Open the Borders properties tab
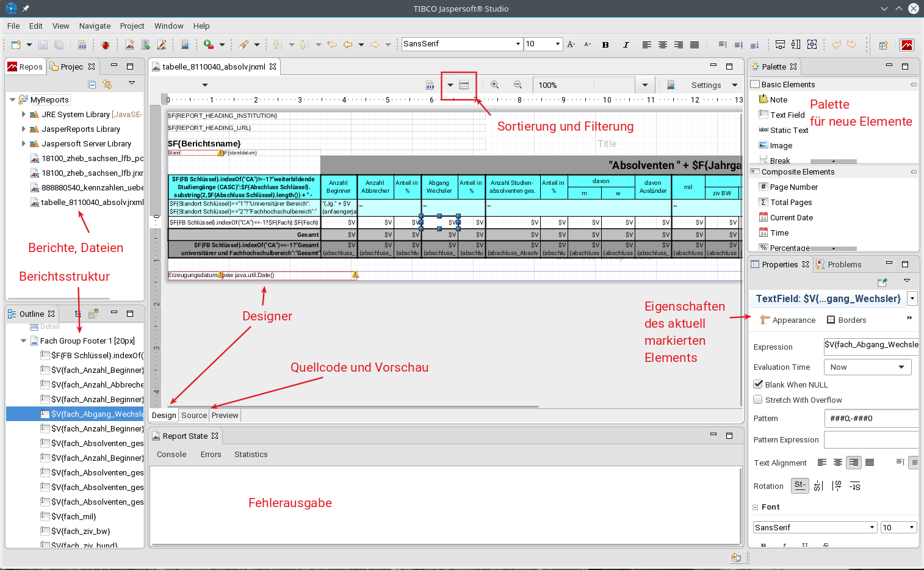 tap(846, 320)
